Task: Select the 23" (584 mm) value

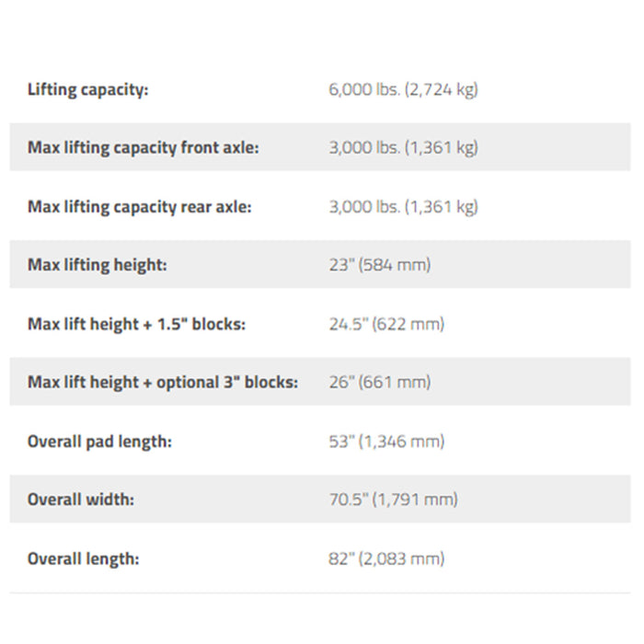Action: pos(379,265)
